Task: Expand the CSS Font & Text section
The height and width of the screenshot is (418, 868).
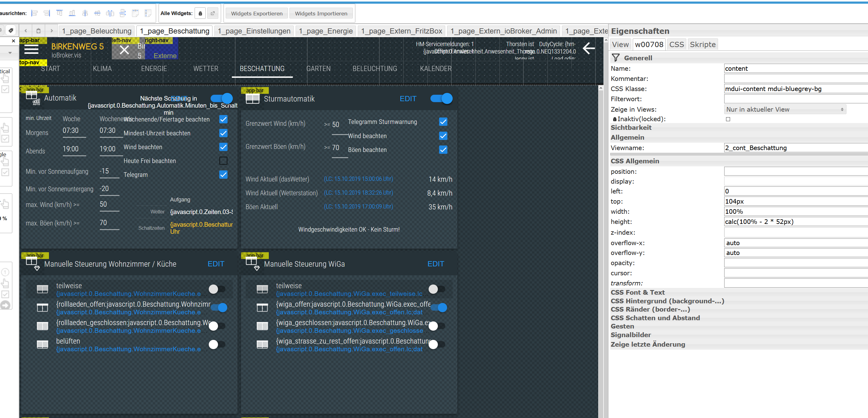Action: [x=637, y=292]
